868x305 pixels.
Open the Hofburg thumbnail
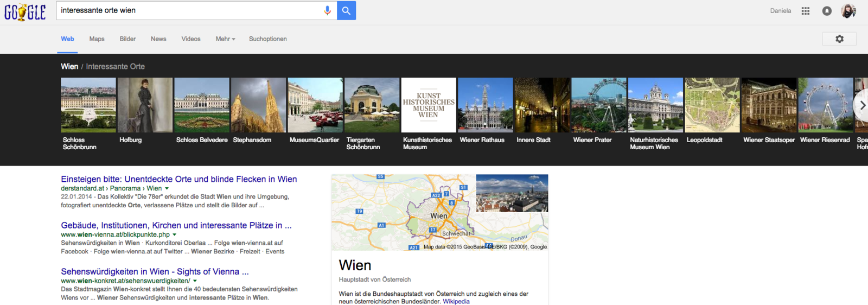[x=145, y=105]
